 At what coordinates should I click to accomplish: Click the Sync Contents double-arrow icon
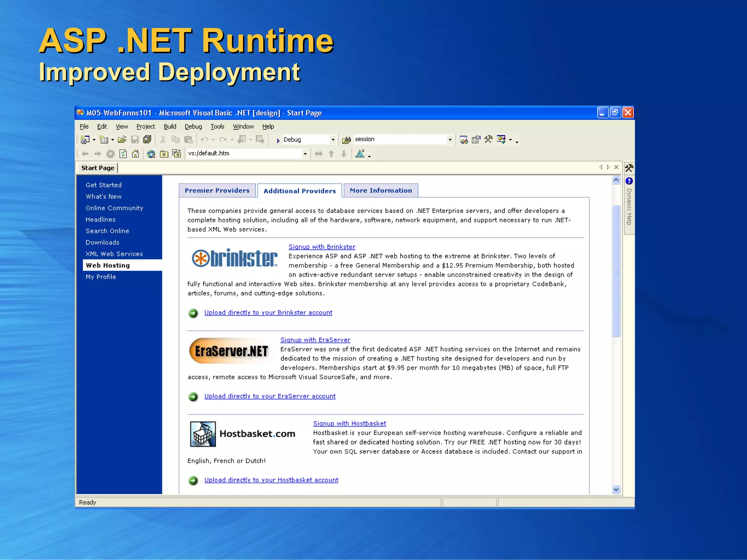pyautogui.click(x=318, y=154)
